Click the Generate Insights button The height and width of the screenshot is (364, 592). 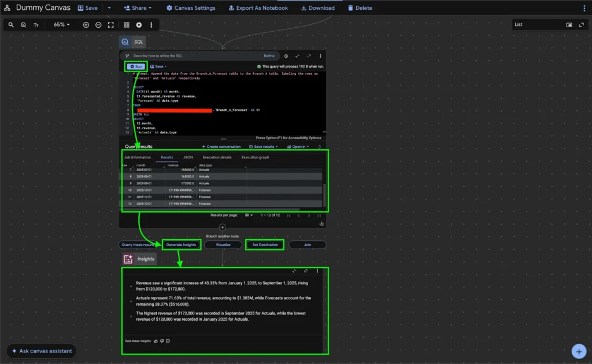click(182, 245)
